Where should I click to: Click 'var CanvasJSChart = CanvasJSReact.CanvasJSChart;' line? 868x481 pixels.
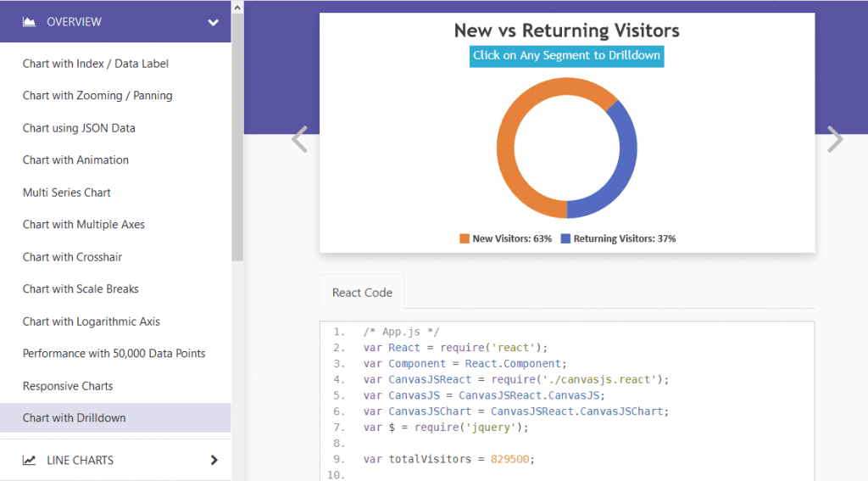pyautogui.click(x=516, y=411)
